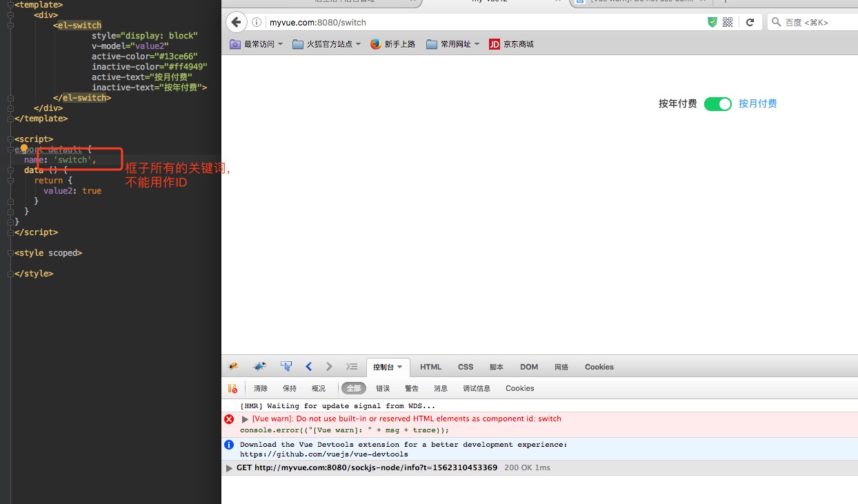Toggle the green payment switch off
The image size is (858, 504).
point(717,104)
